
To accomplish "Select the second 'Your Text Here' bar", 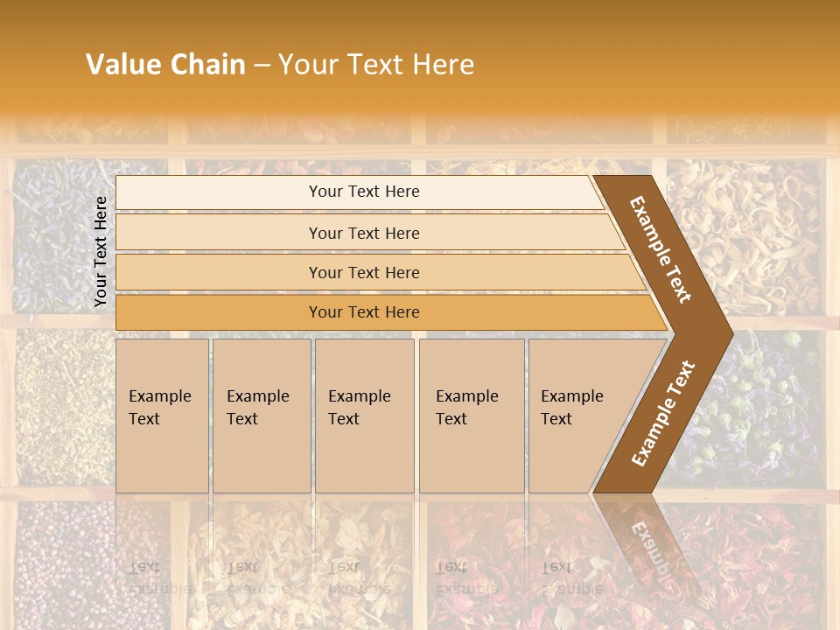I will coord(363,233).
